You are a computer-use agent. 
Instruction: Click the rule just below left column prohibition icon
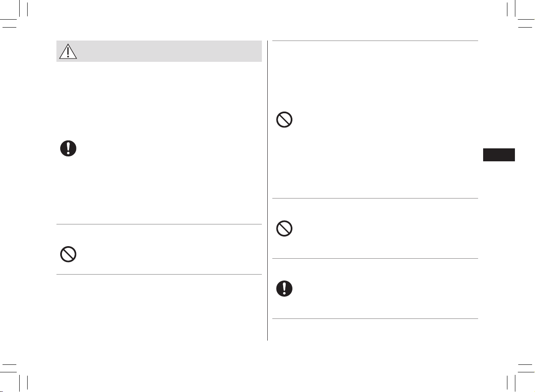pyautogui.click(x=159, y=275)
